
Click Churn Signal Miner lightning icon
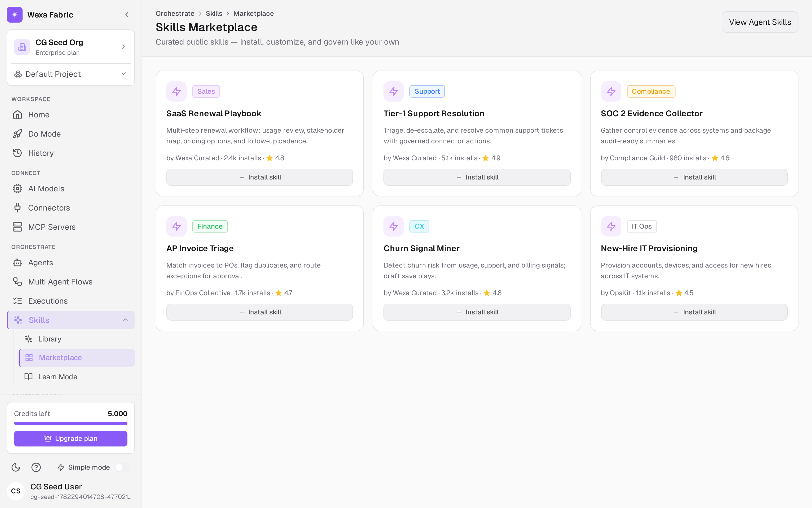394,226
